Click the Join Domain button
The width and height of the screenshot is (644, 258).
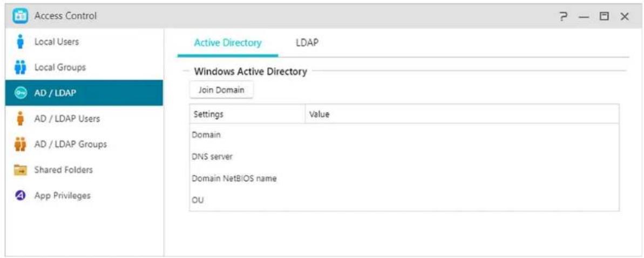coord(221,90)
